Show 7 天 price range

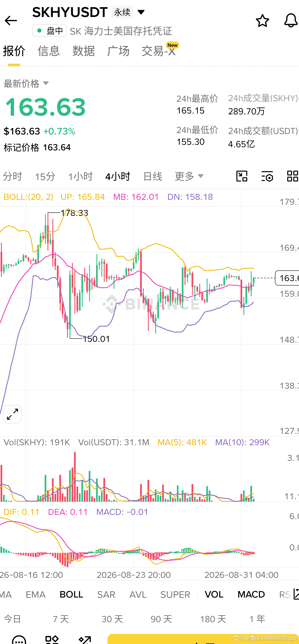coord(61,619)
